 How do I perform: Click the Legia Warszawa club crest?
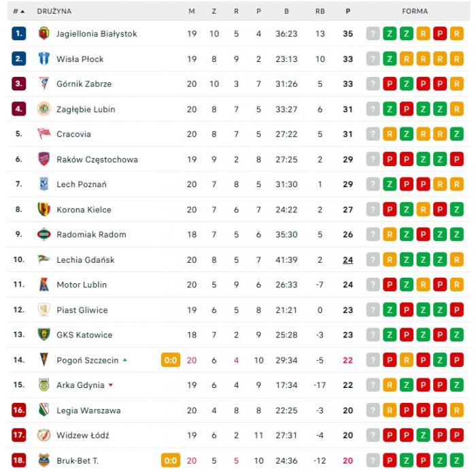(x=44, y=410)
